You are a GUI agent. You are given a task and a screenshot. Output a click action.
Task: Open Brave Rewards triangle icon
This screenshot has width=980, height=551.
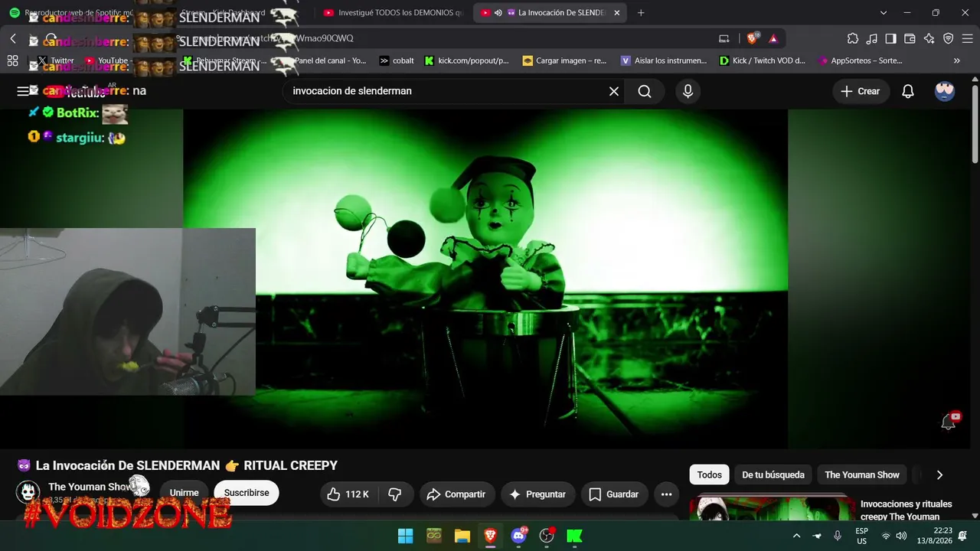(x=773, y=38)
